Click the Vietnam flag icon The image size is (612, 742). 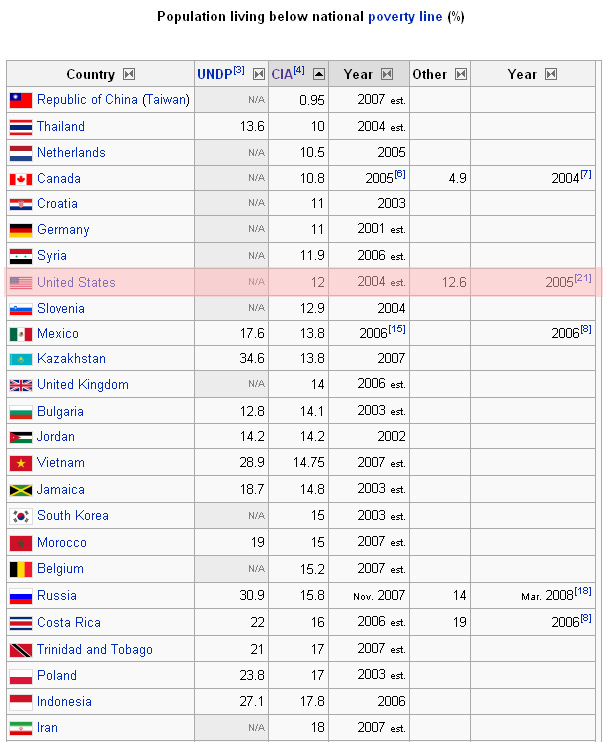pyautogui.click(x=21, y=463)
